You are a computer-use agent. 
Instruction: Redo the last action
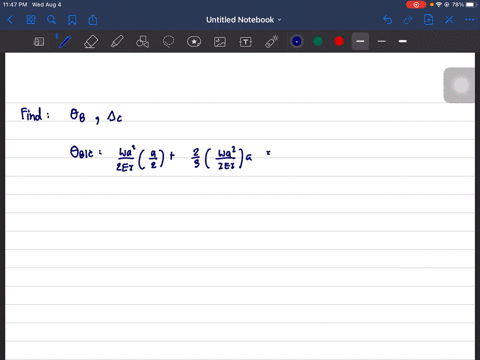[x=408, y=20]
